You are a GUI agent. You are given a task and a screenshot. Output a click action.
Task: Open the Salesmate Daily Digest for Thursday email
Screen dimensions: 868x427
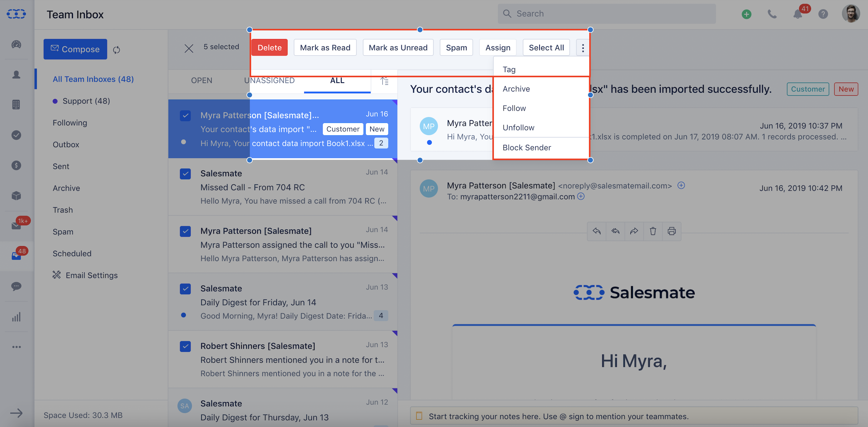coord(283,408)
